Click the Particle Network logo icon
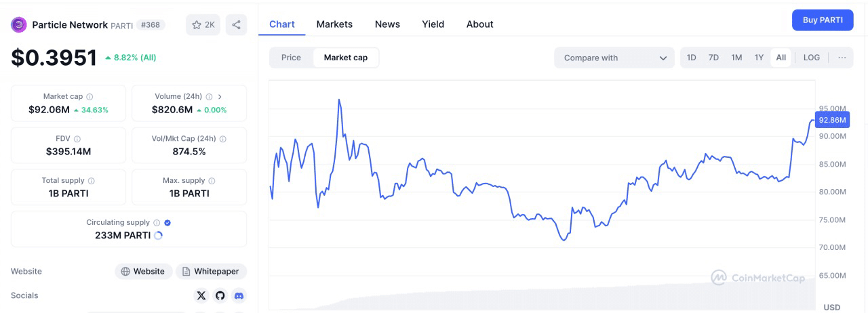Image resolution: width=868 pixels, height=313 pixels. click(19, 25)
